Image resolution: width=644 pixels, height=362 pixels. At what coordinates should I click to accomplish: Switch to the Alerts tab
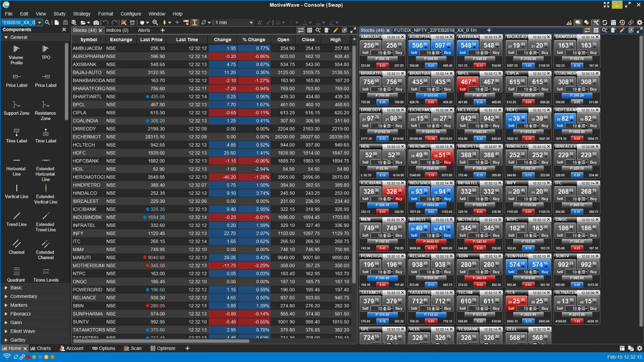tap(144, 30)
